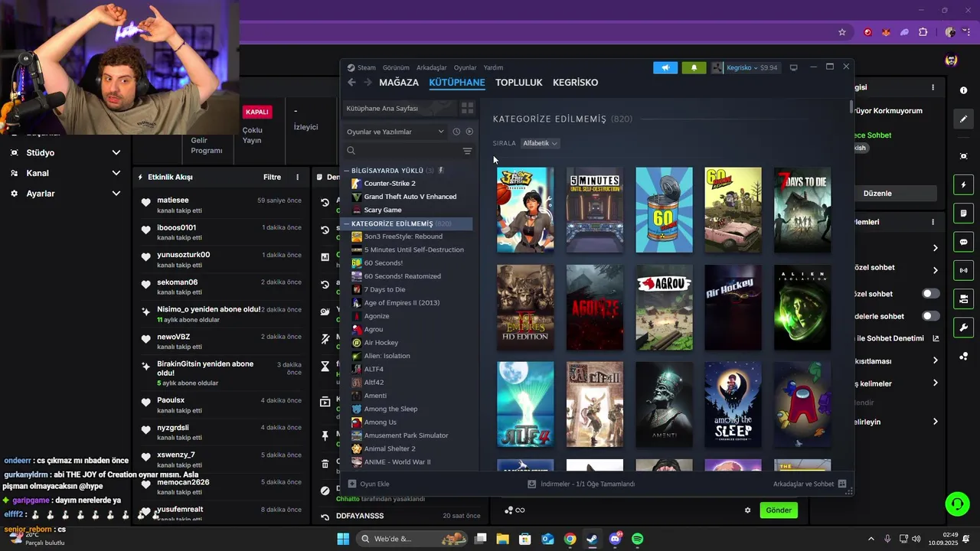980x551 pixels.
Task: Open the Görünüm menu
Action: coord(396,67)
